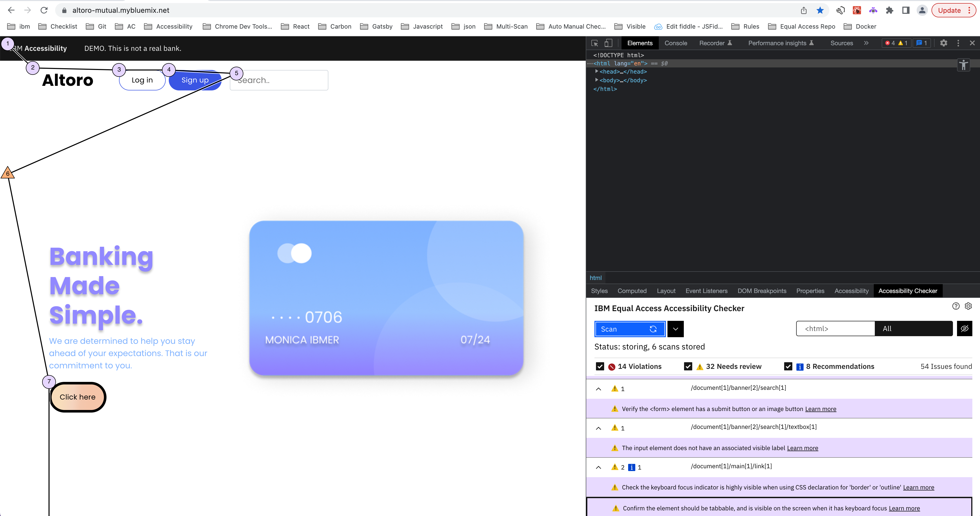The height and width of the screenshot is (516, 980).
Task: Open the Extensions puzzle piece icon
Action: (x=889, y=10)
